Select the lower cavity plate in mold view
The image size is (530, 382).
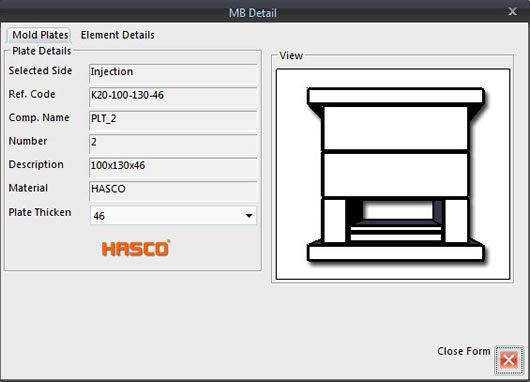[395, 175]
